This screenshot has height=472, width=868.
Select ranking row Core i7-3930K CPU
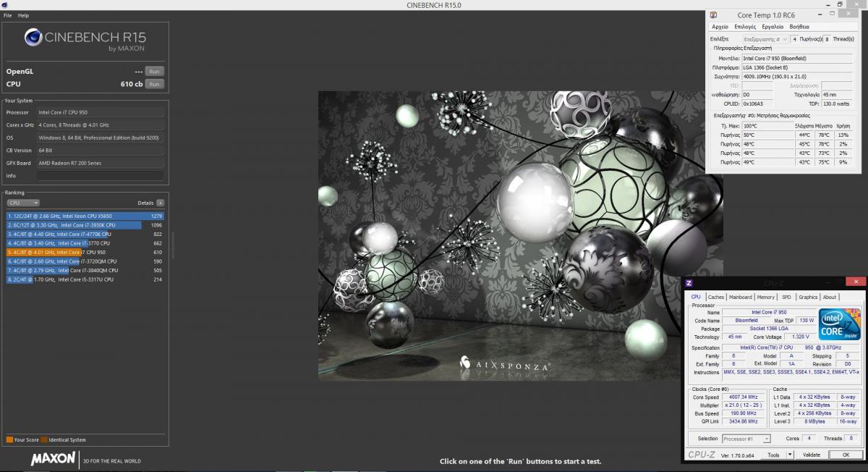[85, 225]
